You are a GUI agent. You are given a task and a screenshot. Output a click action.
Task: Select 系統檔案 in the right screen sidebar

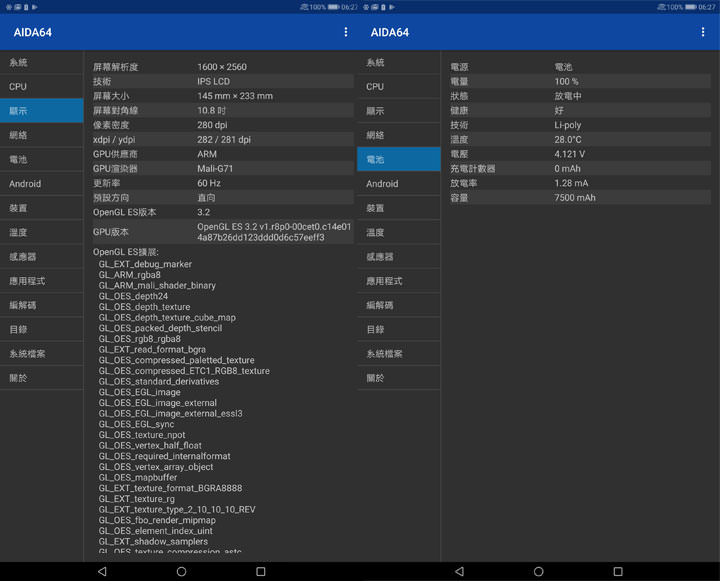(398, 354)
